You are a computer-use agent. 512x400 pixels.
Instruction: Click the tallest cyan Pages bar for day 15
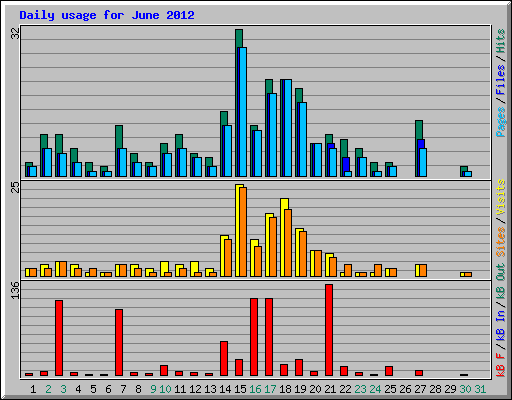(243, 112)
